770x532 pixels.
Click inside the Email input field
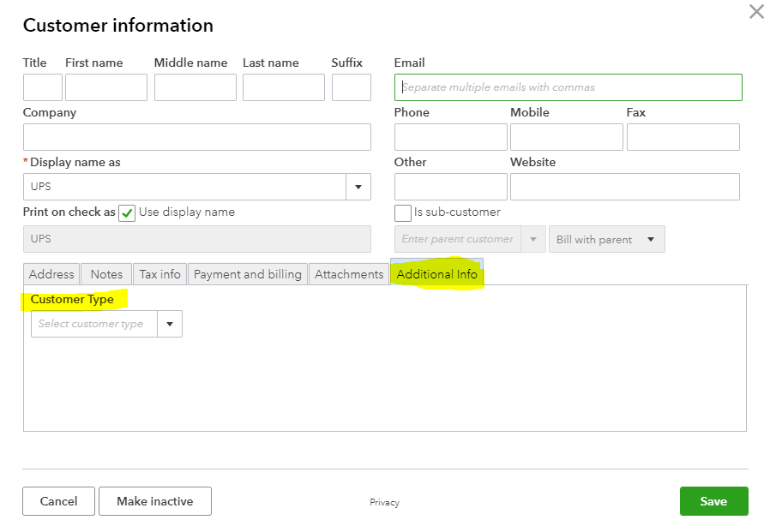pos(568,87)
